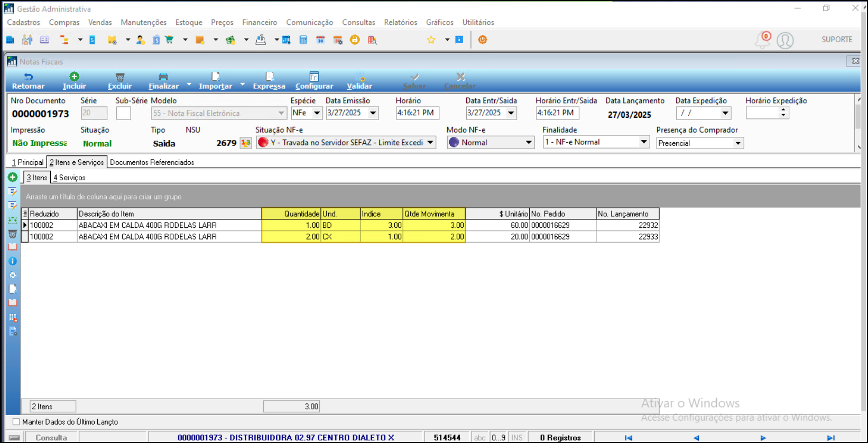Click the person with coin toolbar icon
Image resolution: width=868 pixels, height=443 pixels.
[140, 40]
